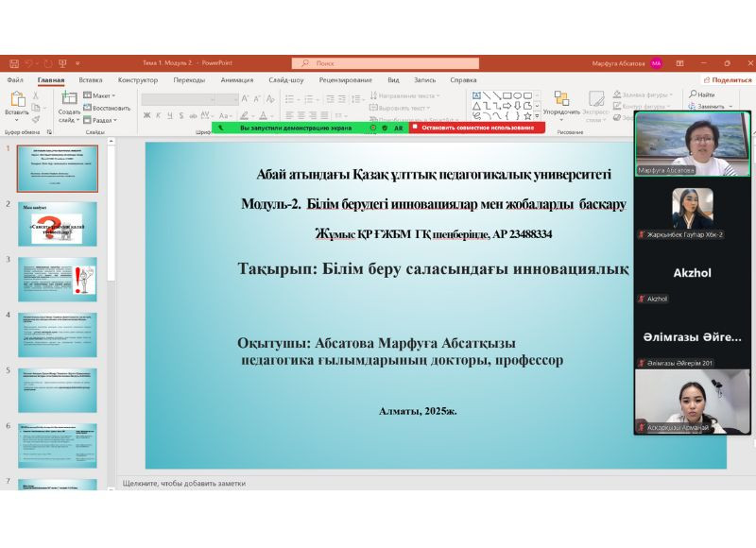The height and width of the screenshot is (548, 756).
Task: Insert a rectangle from the shapes gallery
Action: click(x=507, y=95)
